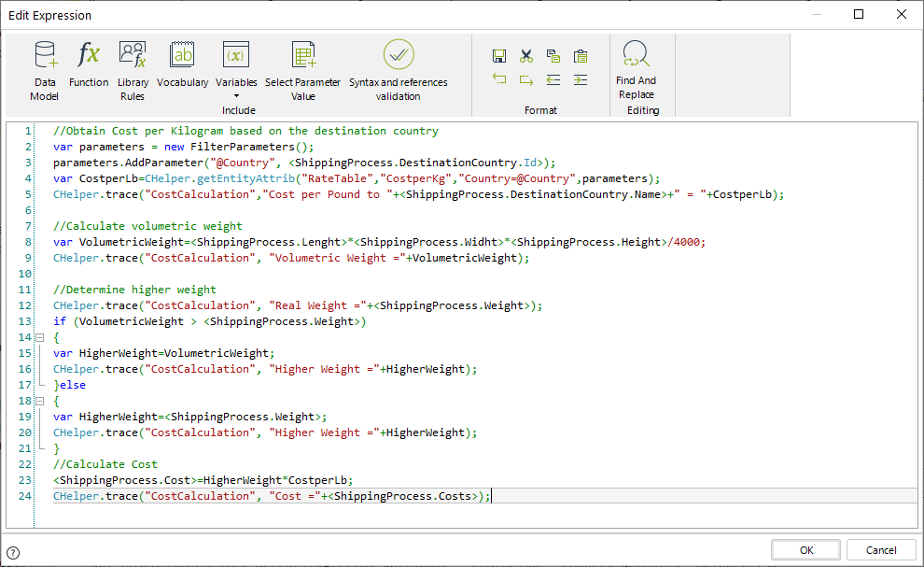Open Find And Replace
Viewport: 924px width, 567px height.
coord(636,70)
